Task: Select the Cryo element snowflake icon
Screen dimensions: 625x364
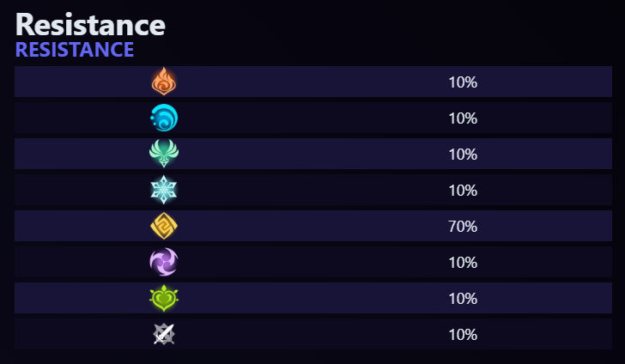Action: pyautogui.click(x=163, y=190)
